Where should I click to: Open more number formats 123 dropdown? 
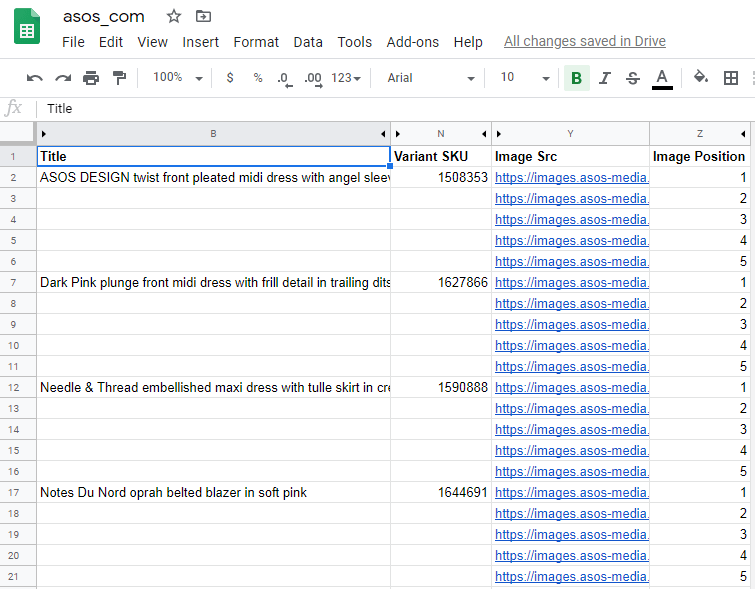click(x=346, y=78)
